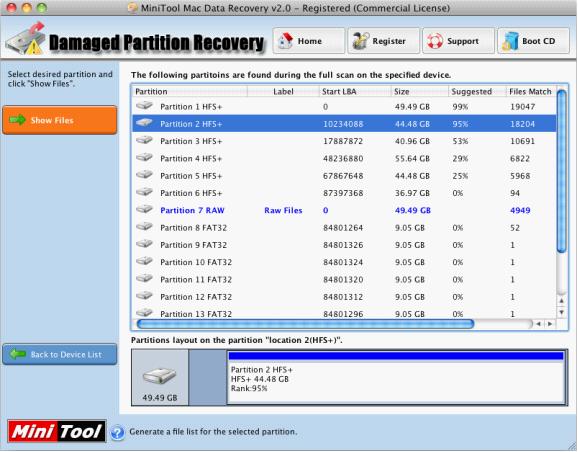Image resolution: width=578 pixels, height=452 pixels.
Task: Click the drive icon for Partition 3 HFS+
Action: [x=144, y=140]
